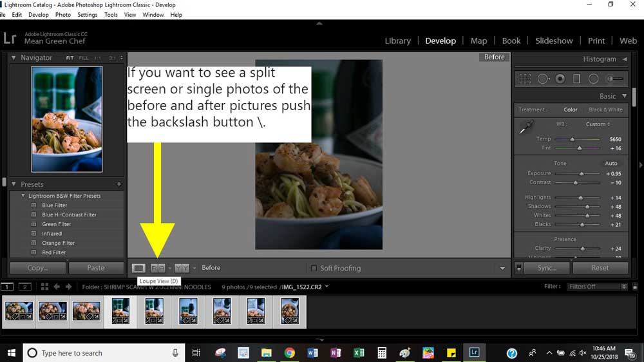
Task: Click the right panel scrollbar
Action: point(634,97)
